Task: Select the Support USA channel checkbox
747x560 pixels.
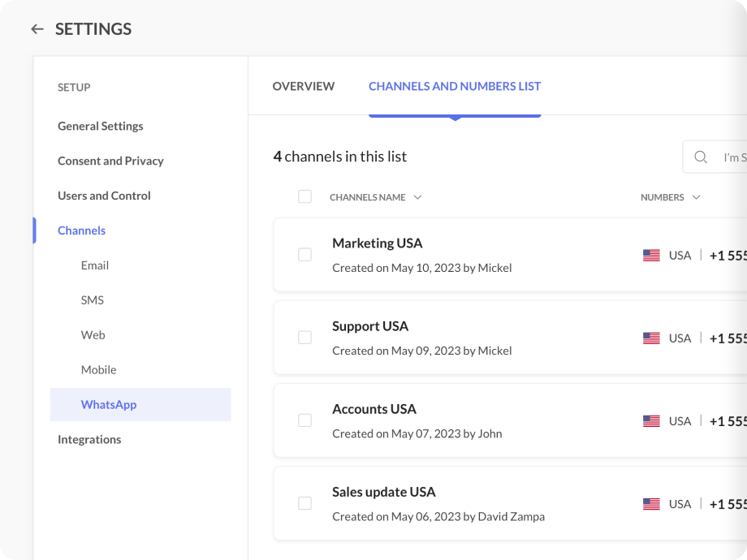Action: [304, 338]
